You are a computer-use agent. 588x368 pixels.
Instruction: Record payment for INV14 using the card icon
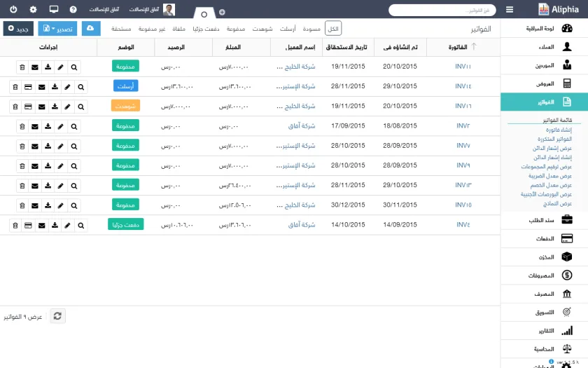28,87
